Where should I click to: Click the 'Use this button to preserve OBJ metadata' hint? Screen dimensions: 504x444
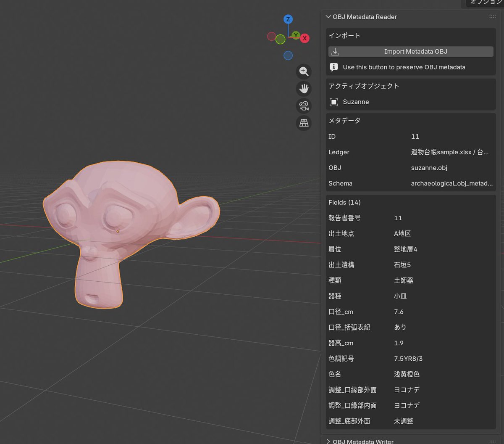pos(404,67)
